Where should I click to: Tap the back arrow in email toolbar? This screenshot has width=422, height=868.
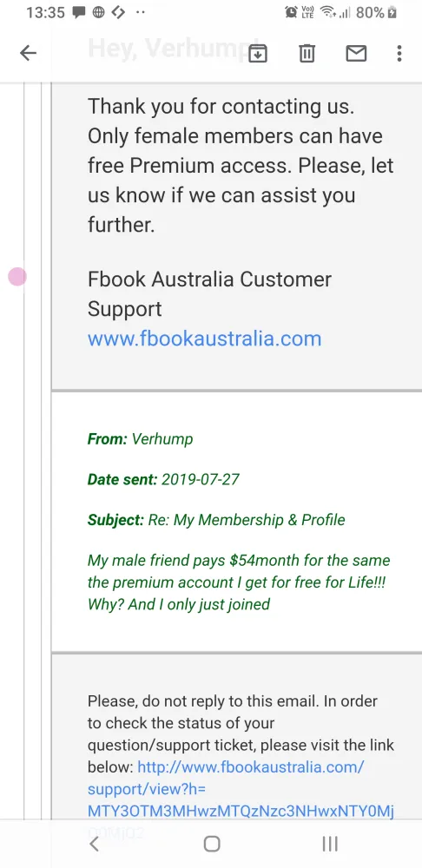tap(29, 53)
